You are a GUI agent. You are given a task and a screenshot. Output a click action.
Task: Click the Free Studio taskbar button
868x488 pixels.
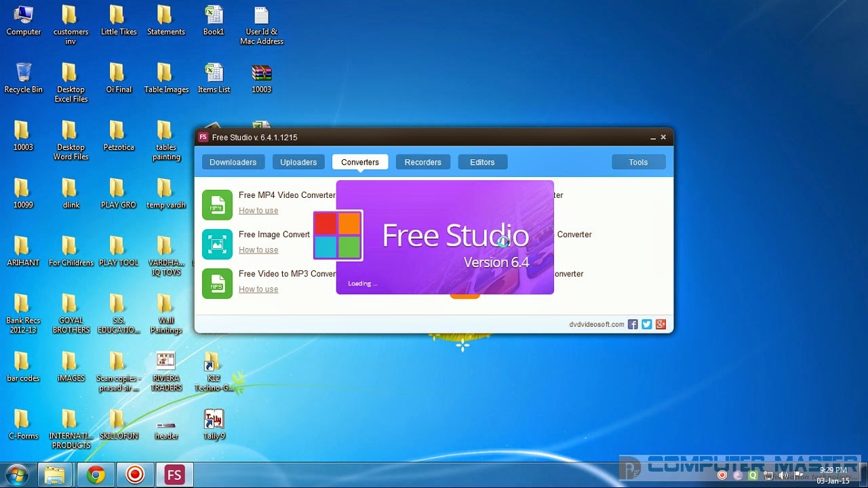point(175,475)
